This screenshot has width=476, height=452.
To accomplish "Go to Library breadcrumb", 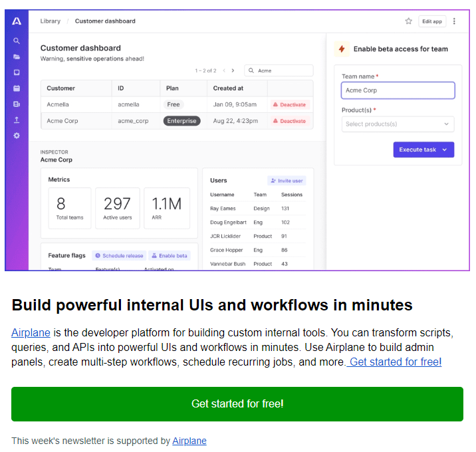I will tap(51, 21).
